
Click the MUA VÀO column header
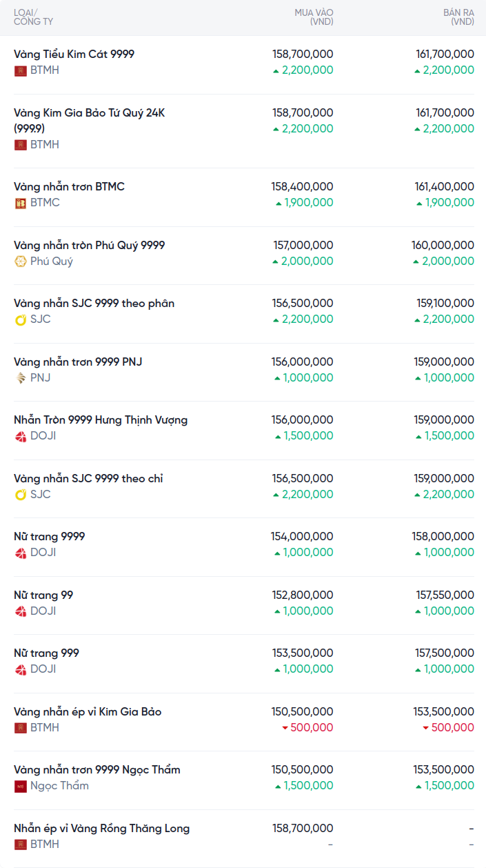(x=314, y=17)
